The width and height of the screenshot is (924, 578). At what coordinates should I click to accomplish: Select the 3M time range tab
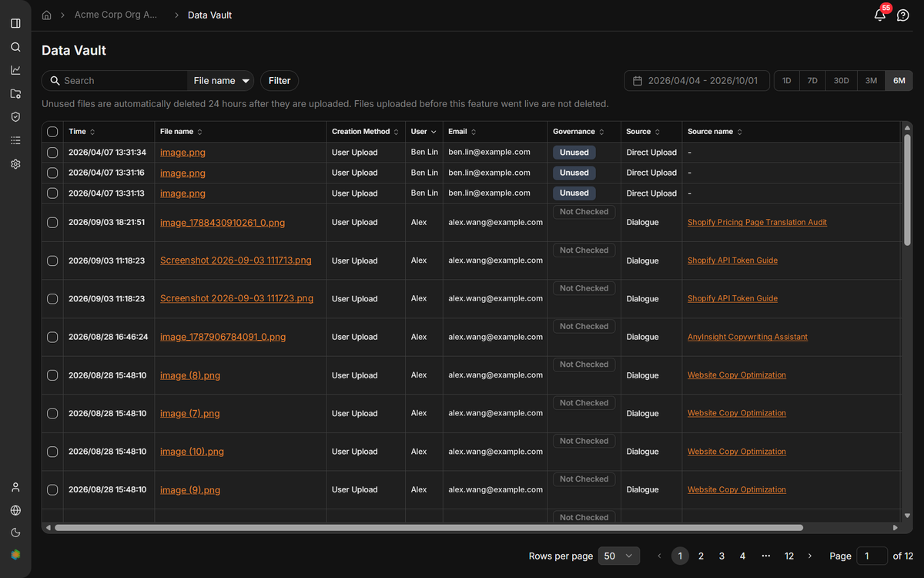tap(871, 80)
